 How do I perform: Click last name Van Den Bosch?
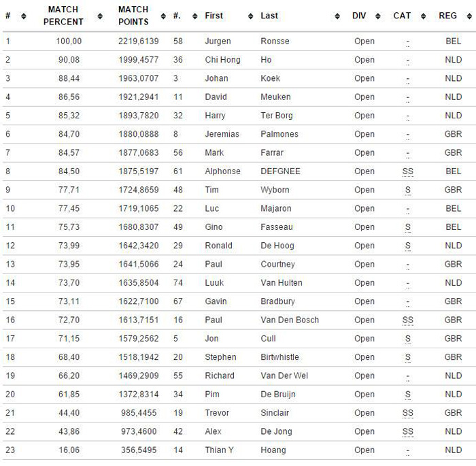pyautogui.click(x=290, y=320)
